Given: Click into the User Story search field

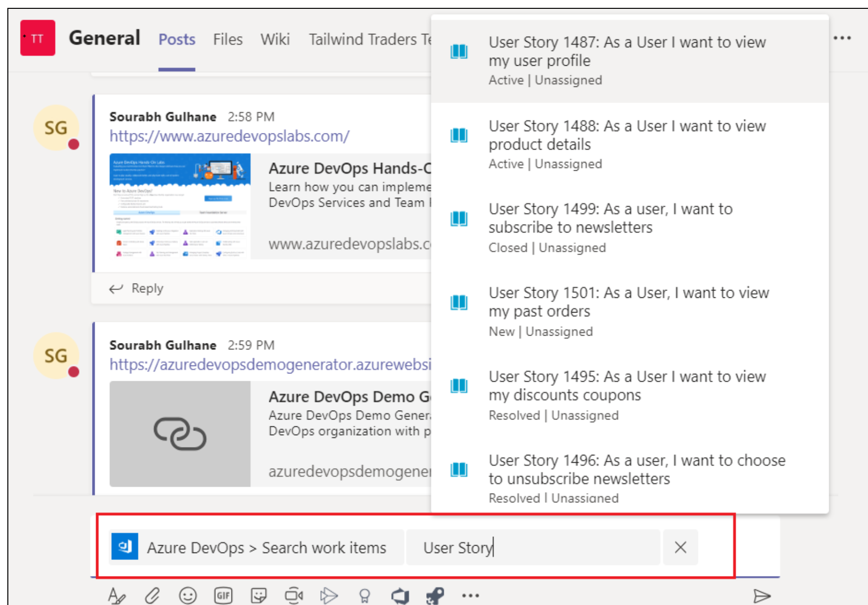Looking at the screenshot, I should click(x=533, y=547).
